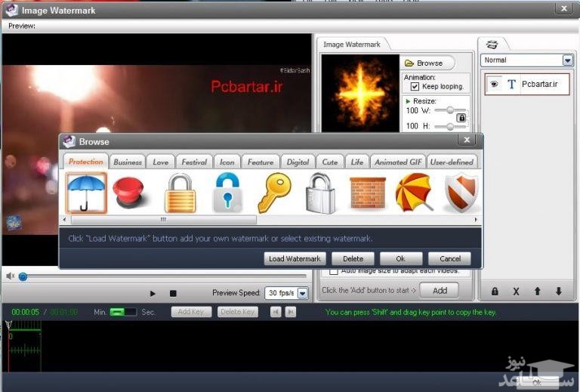Select the blue umbrella watermark icon

pos(86,193)
